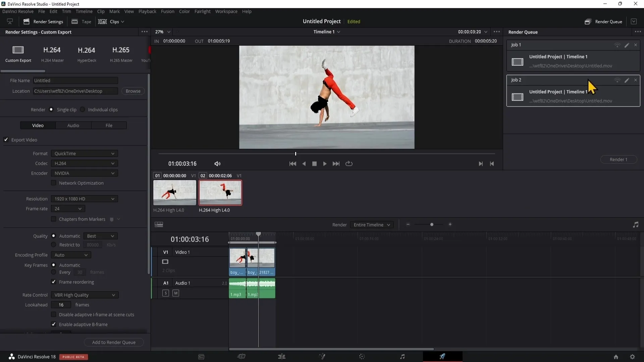Viewport: 644px width, 362px height.
Task: Open the Playback menu
Action: 147,11
